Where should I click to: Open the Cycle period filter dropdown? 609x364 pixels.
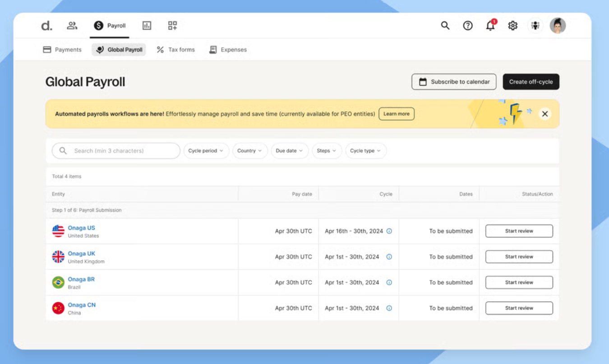click(x=206, y=151)
